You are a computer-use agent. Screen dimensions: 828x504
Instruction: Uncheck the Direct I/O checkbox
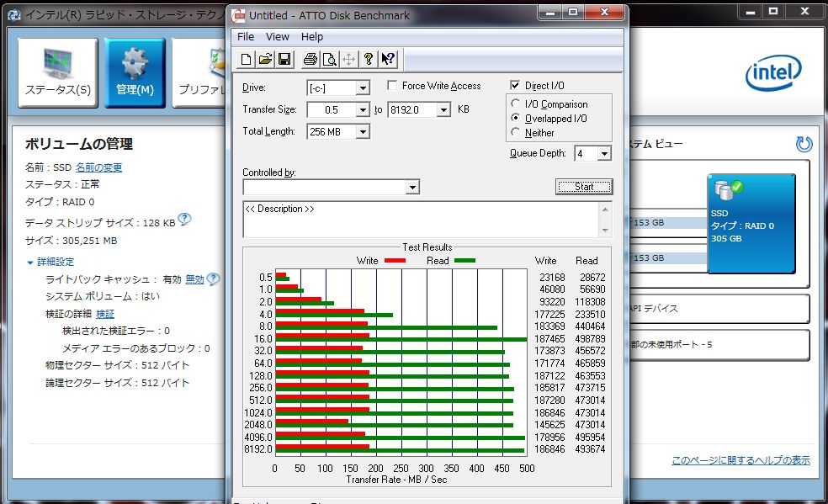click(x=516, y=86)
